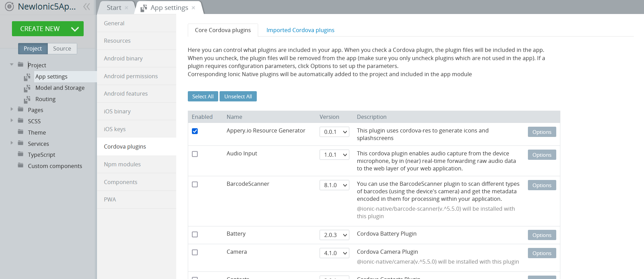Open Options for BarcodeScanner plugin
Viewport: 644px width, 279px height.
(542, 185)
